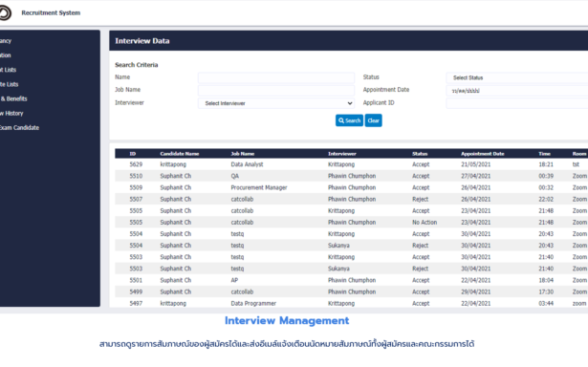This screenshot has height=367, width=588.
Task: Click date 27/04/2021 cell
Action: click(475, 176)
